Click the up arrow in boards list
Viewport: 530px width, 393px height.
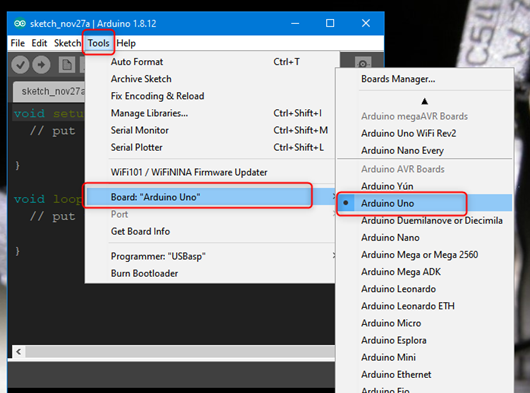pos(425,101)
